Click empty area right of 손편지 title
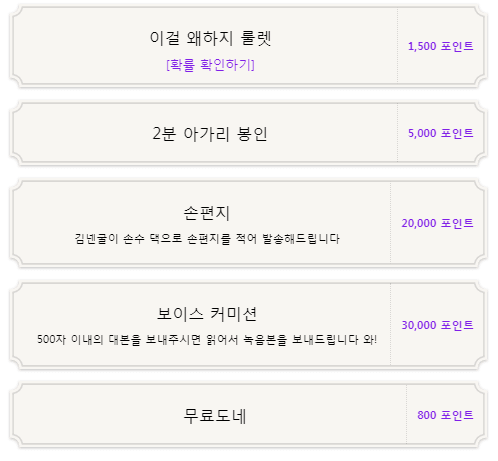This screenshot has height=461, width=498. point(310,213)
